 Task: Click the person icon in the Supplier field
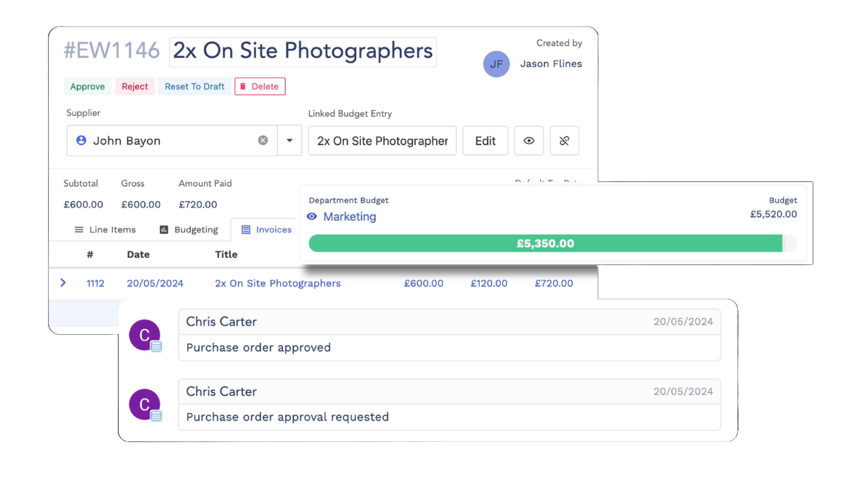tap(81, 141)
